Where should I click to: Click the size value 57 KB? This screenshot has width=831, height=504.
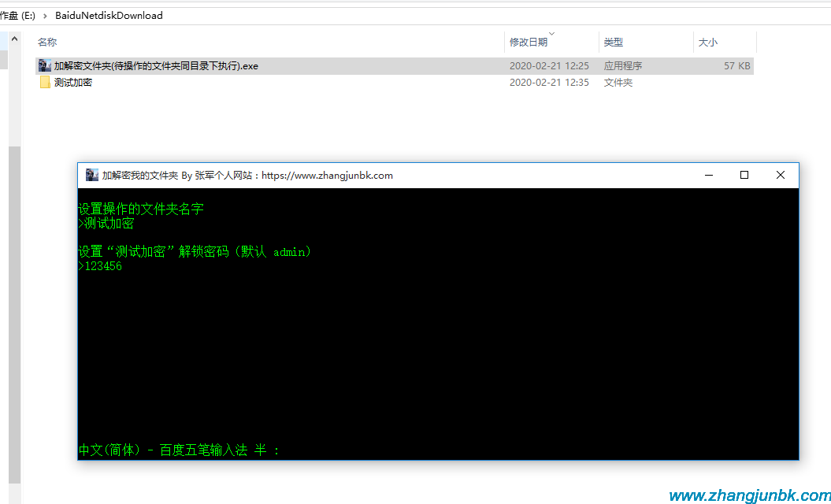736,66
